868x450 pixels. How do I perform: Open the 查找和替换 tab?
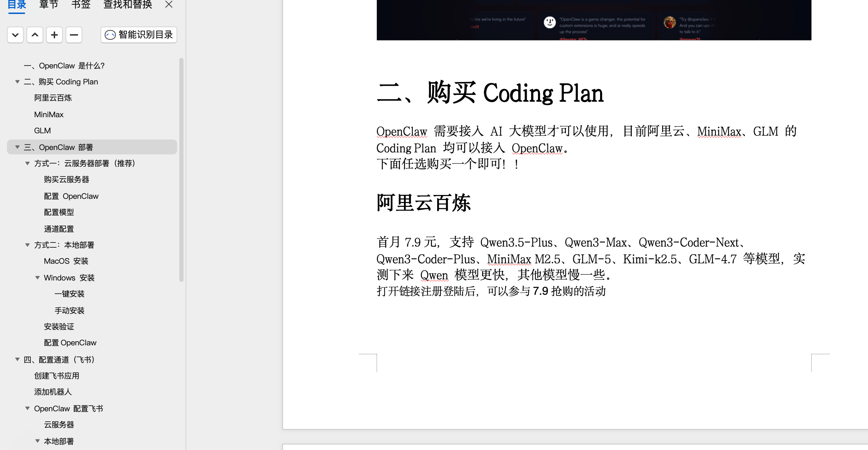point(128,5)
